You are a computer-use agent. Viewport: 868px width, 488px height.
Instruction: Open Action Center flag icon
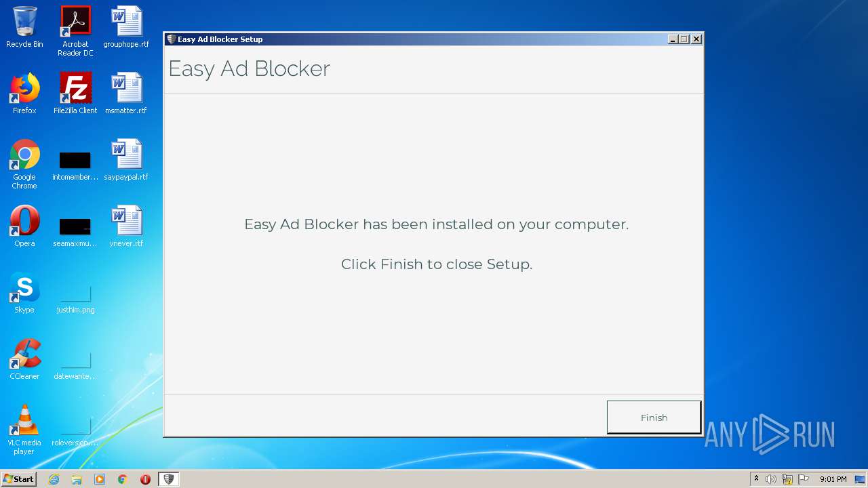coord(804,479)
